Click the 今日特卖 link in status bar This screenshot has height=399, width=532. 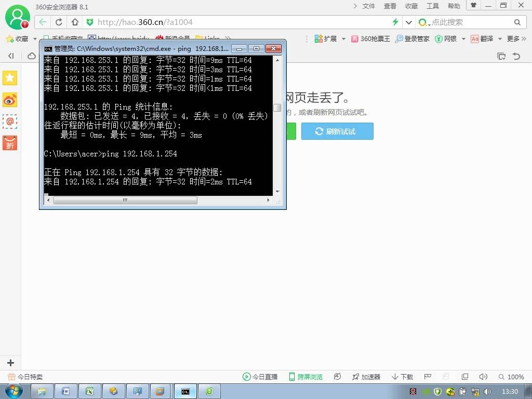[25, 377]
